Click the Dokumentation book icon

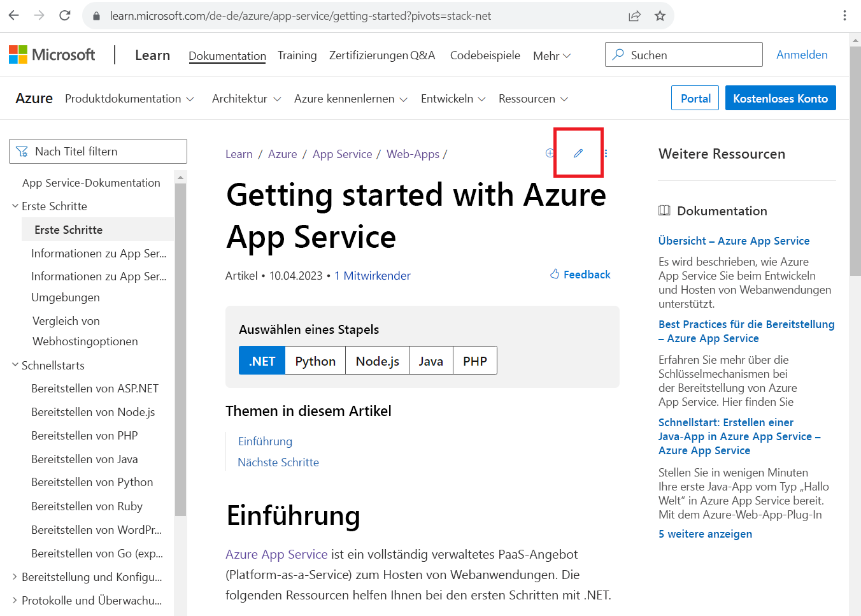click(x=664, y=210)
